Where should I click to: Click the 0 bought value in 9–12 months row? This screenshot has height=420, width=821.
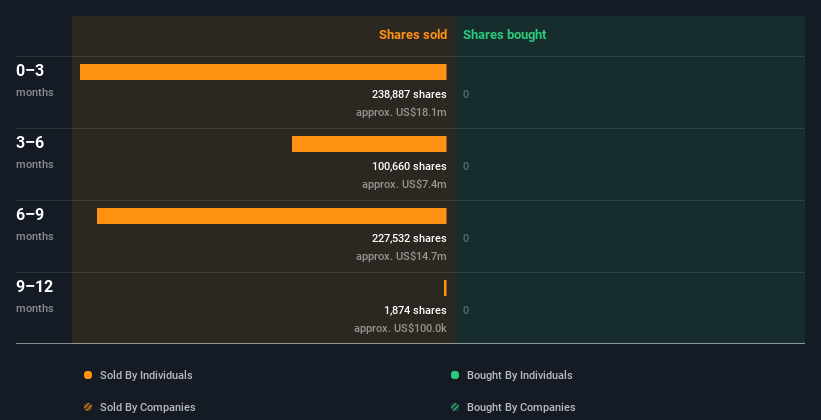coord(466,311)
